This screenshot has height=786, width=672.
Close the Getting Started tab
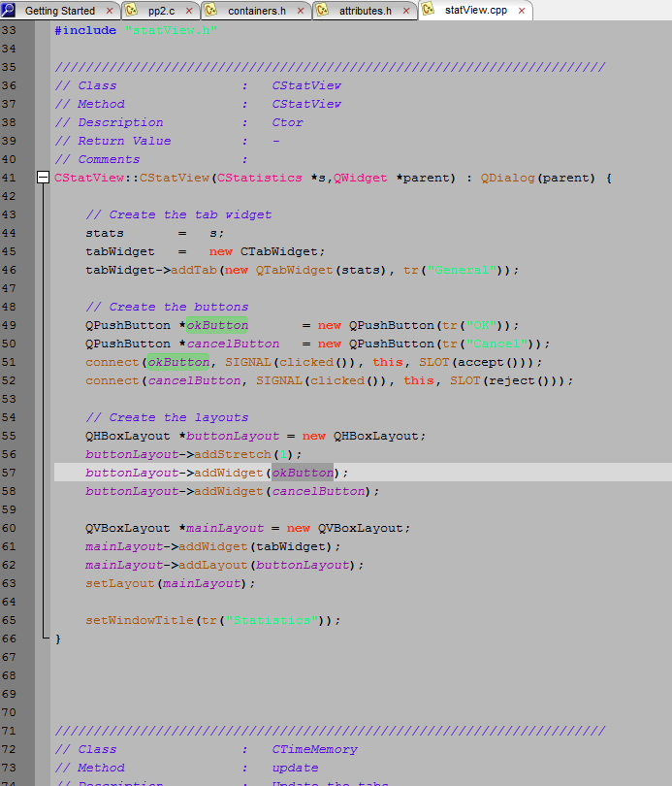click(109, 12)
